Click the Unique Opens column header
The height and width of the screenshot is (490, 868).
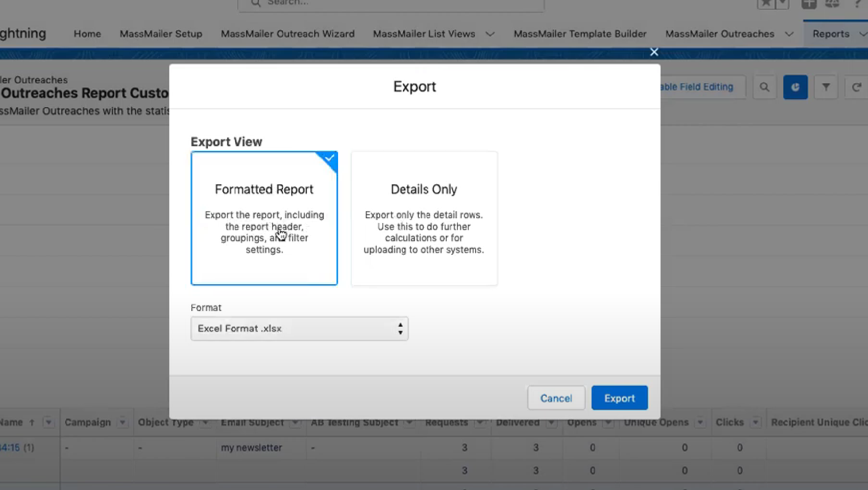click(x=656, y=422)
